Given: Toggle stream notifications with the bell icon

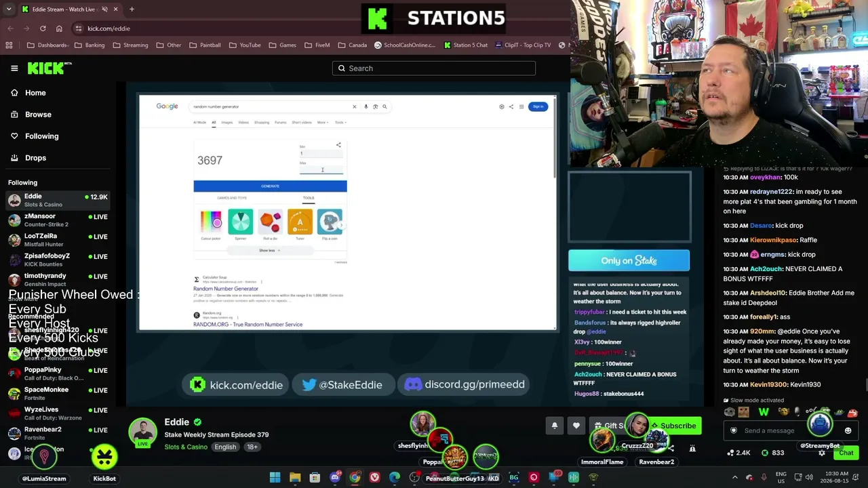Looking at the screenshot, I should pos(554,426).
